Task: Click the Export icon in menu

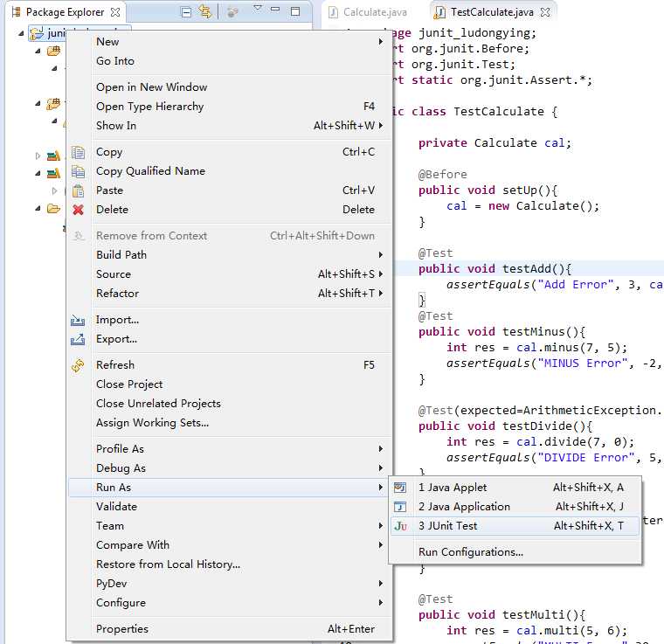Action: coord(78,339)
